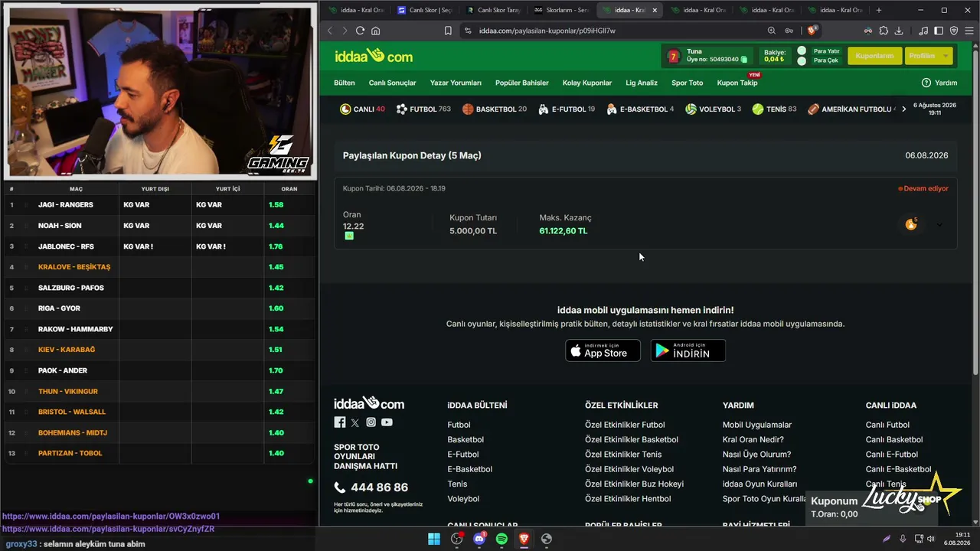Open Brave browser from the taskbar

pyautogui.click(x=524, y=539)
